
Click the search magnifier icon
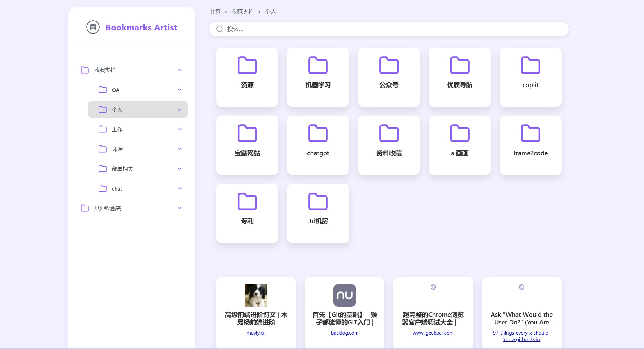tap(220, 29)
